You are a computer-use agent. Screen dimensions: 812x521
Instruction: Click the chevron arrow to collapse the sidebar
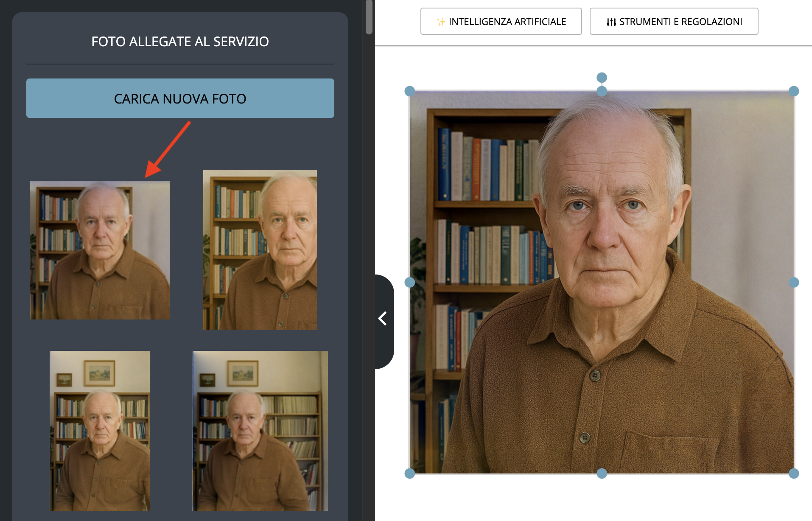(383, 318)
